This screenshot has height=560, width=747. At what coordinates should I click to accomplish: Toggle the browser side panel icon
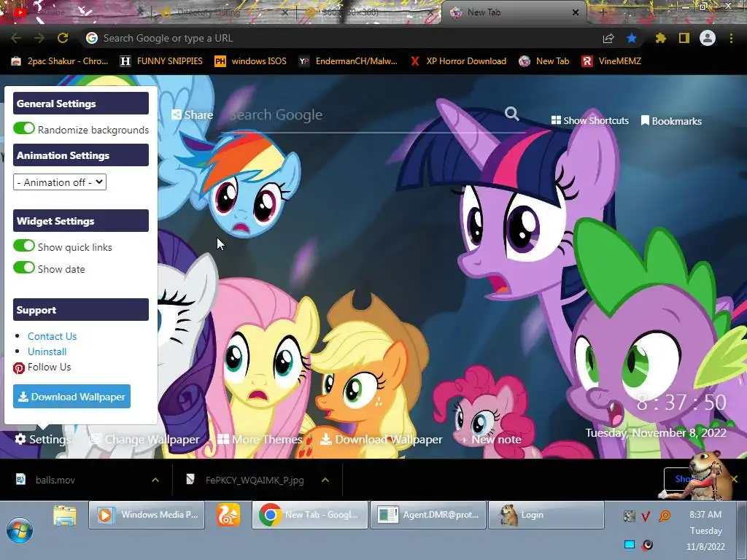(684, 38)
